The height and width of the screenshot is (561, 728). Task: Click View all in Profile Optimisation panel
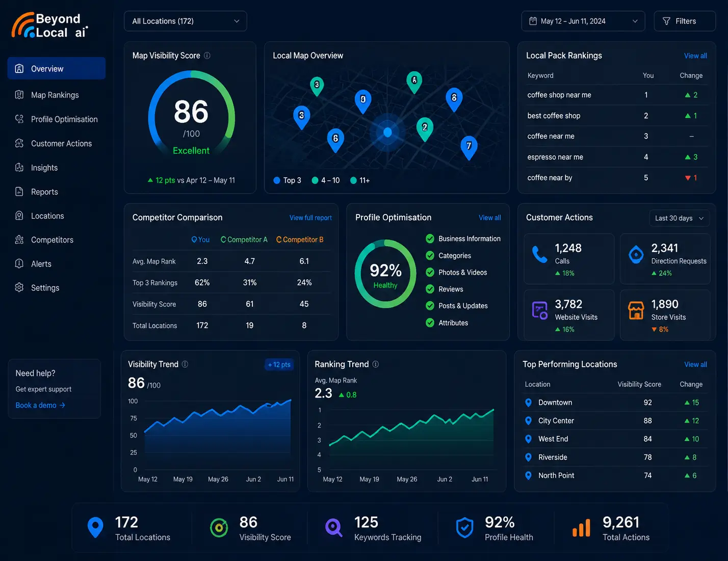pos(490,218)
